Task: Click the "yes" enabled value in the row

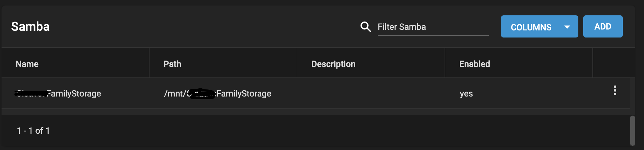Action: pos(466,94)
